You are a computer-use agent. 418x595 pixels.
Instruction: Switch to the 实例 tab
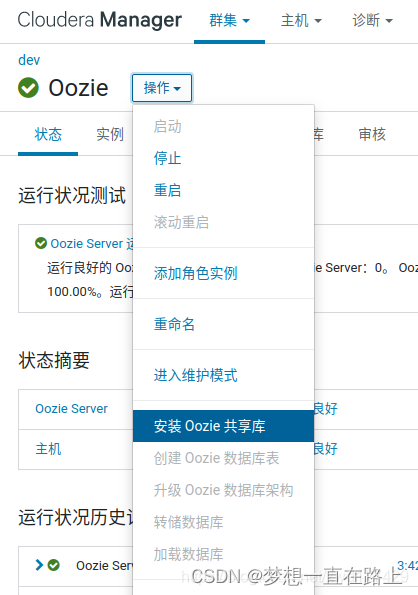(110, 134)
